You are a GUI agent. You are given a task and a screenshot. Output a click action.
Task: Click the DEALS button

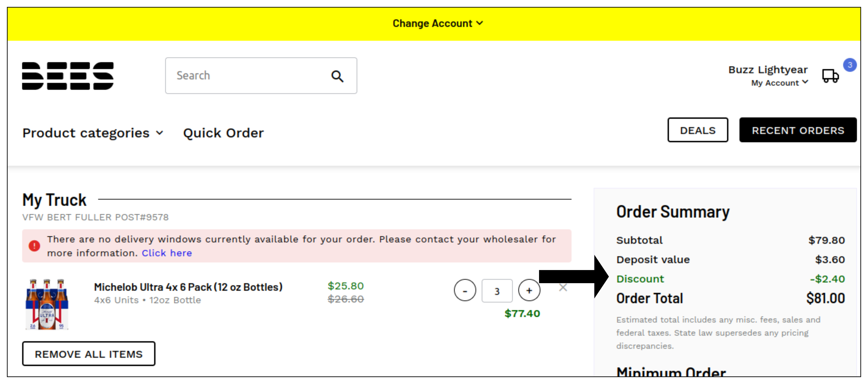[697, 130]
